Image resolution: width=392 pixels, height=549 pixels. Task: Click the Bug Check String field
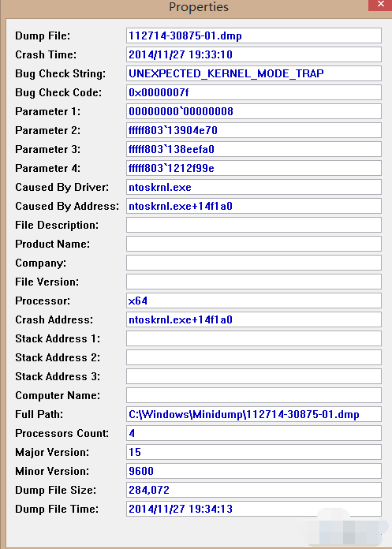[254, 73]
